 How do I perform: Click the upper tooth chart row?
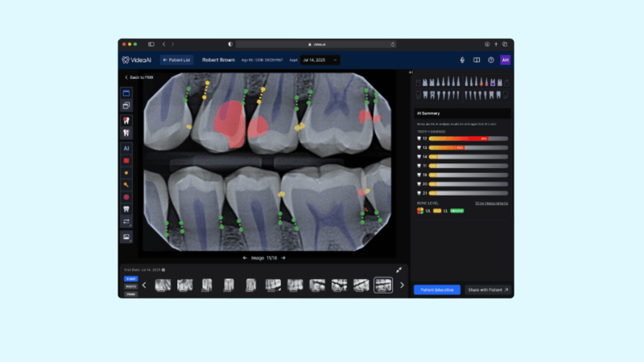tap(462, 82)
